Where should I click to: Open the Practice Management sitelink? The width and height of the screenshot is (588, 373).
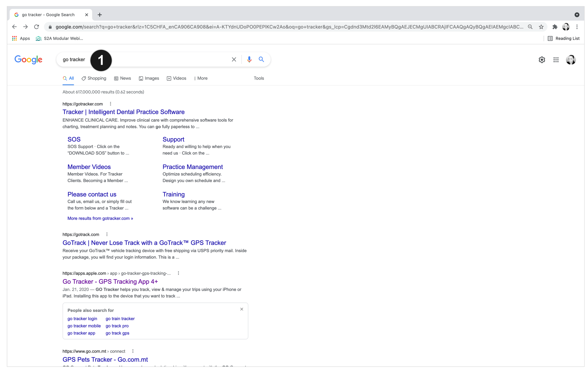click(193, 167)
